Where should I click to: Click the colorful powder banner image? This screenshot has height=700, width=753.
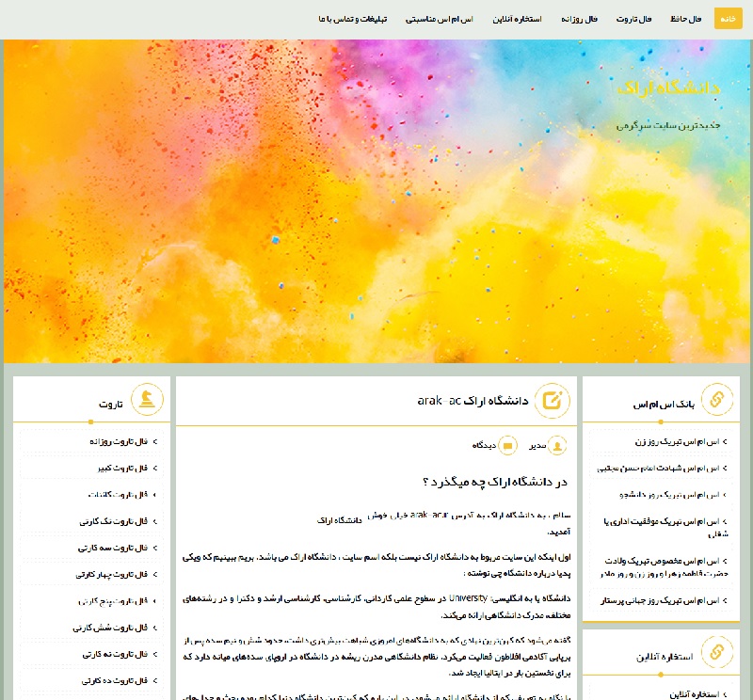(376, 201)
